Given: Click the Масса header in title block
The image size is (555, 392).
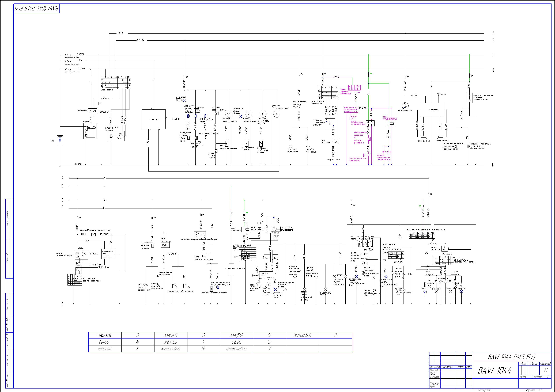Looking at the screenshot, I should (x=534, y=364).
